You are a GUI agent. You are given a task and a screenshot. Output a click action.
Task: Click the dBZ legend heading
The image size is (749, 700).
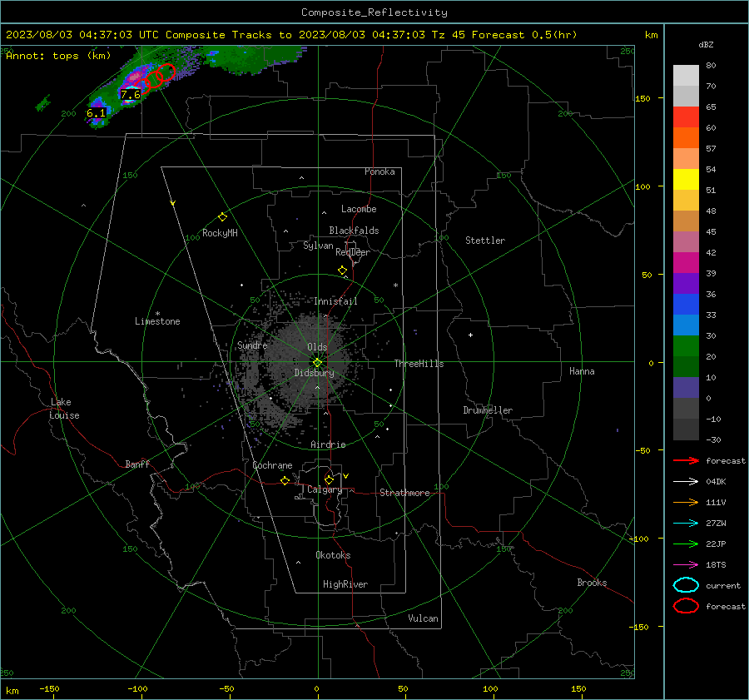tap(706, 44)
